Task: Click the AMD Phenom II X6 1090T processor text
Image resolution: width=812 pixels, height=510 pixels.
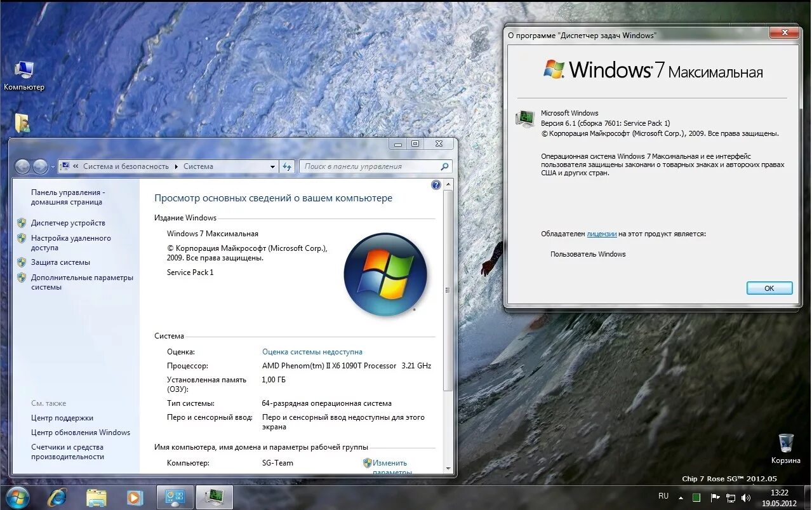Action: 347,366
